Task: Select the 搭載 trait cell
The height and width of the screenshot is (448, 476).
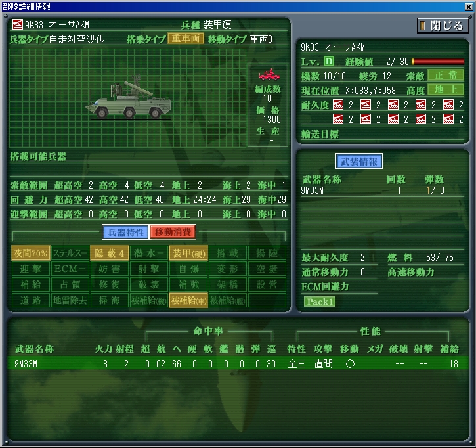Action: pyautogui.click(x=228, y=253)
